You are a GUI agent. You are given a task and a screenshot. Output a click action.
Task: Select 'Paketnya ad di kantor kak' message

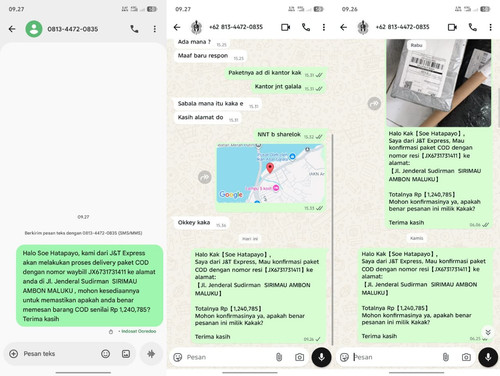tap(276, 73)
